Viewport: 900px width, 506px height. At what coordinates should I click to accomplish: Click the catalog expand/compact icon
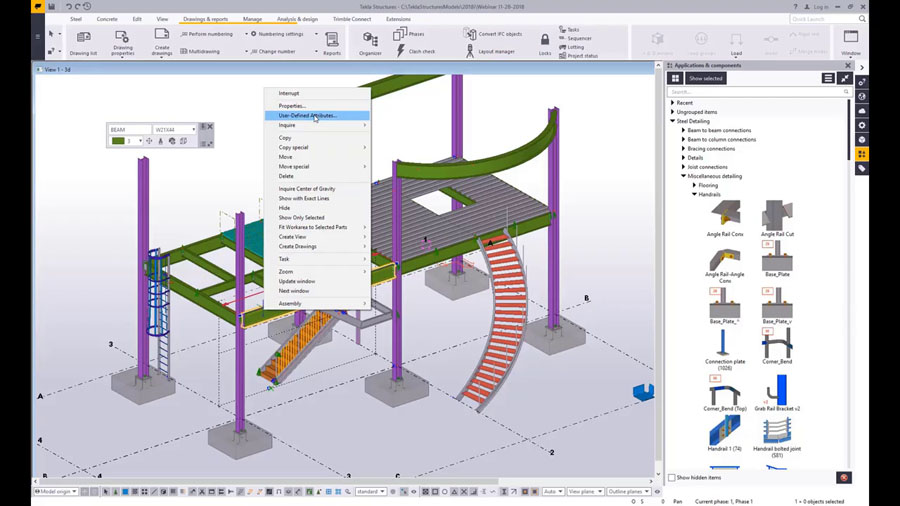pyautogui.click(x=844, y=78)
